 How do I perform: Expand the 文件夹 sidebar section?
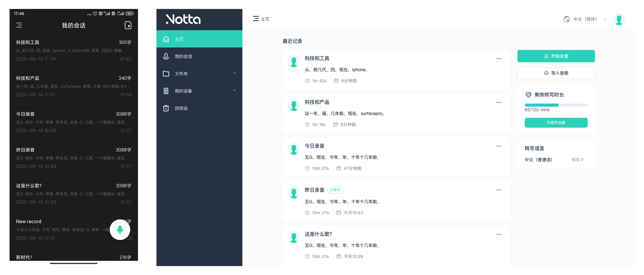point(234,73)
